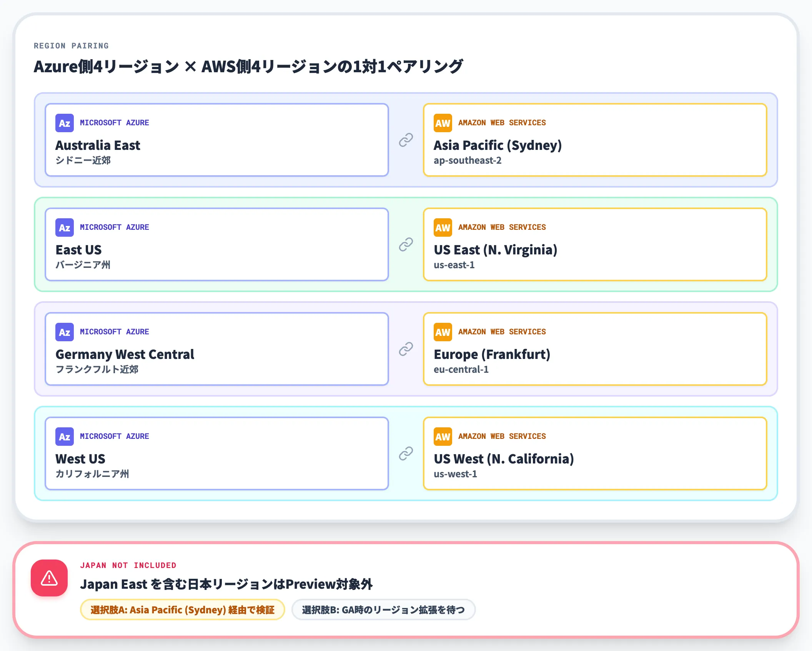Viewport: 812px width, 651px height.
Task: Click AMAZON WEB SERVICES label above Europe (Frankfurt)
Action: tap(502, 332)
